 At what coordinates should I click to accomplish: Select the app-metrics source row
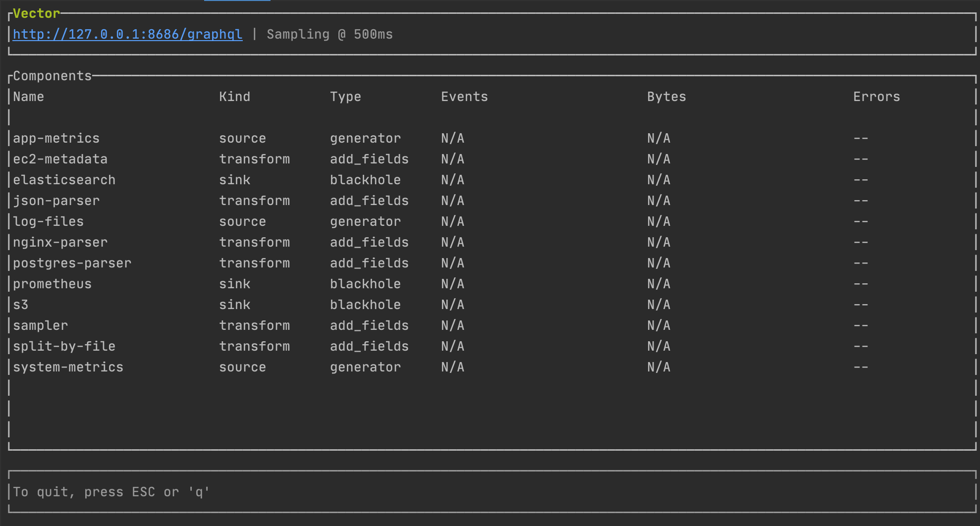[56, 138]
